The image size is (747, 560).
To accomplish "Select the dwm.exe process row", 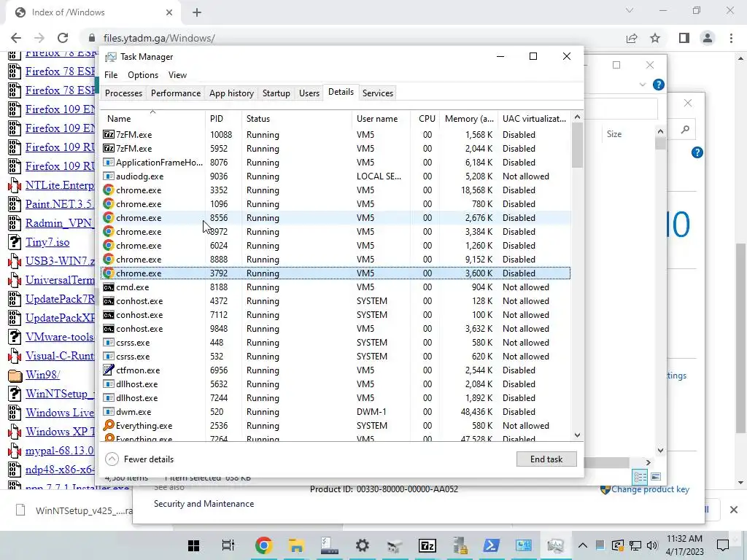I will pos(336,412).
